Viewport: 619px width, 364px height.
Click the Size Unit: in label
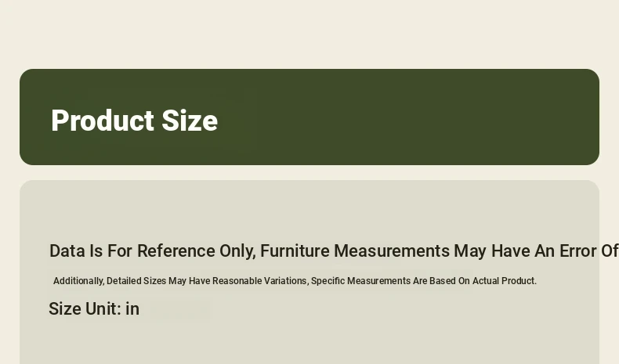(x=94, y=308)
